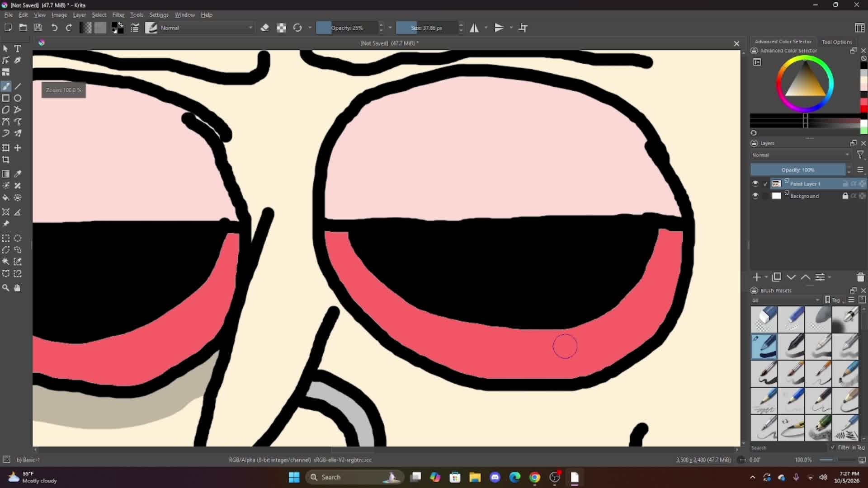The width and height of the screenshot is (868, 488).
Task: Expand horizontal mirror options arrow
Action: coord(486,28)
